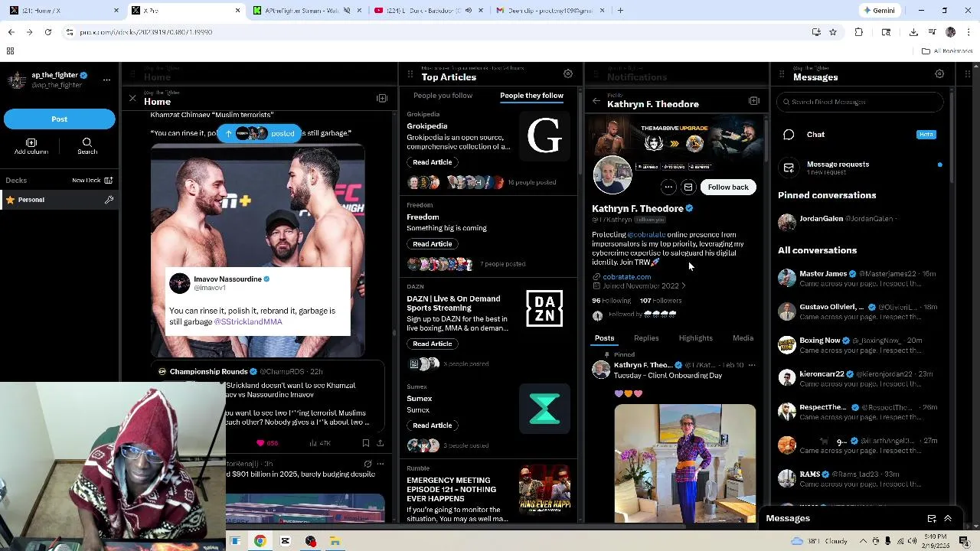Screen dimensions: 980x551
Task: Open the Gemini button in Chrome
Action: [879, 11]
